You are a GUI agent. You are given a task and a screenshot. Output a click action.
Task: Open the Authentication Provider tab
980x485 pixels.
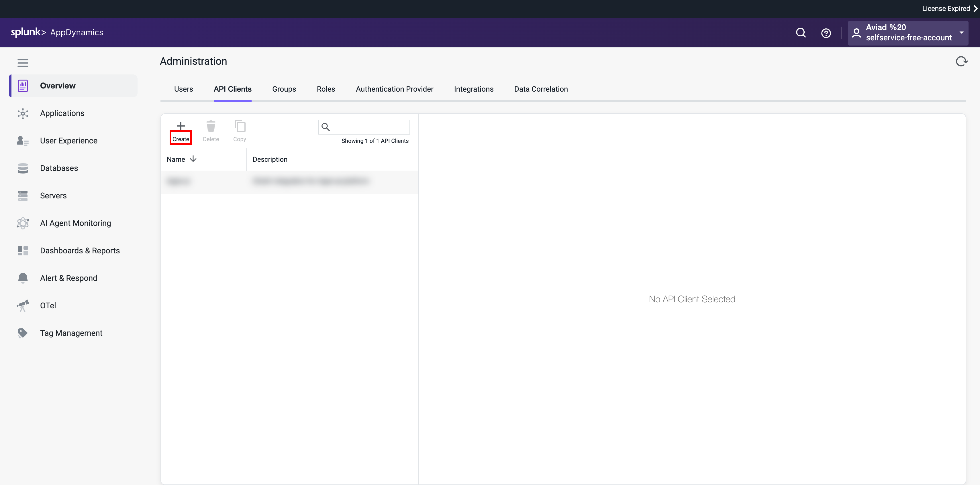click(394, 89)
